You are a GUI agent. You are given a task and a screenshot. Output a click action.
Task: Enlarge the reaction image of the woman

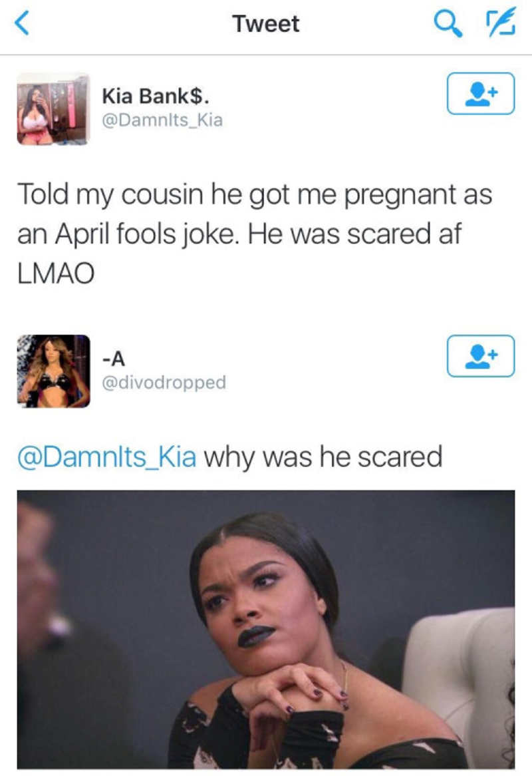266,629
